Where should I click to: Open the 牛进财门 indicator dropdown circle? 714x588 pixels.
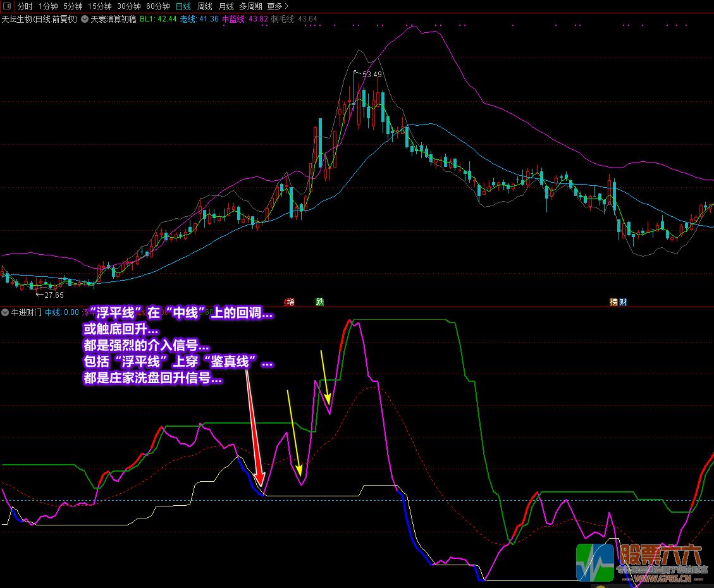point(5,312)
